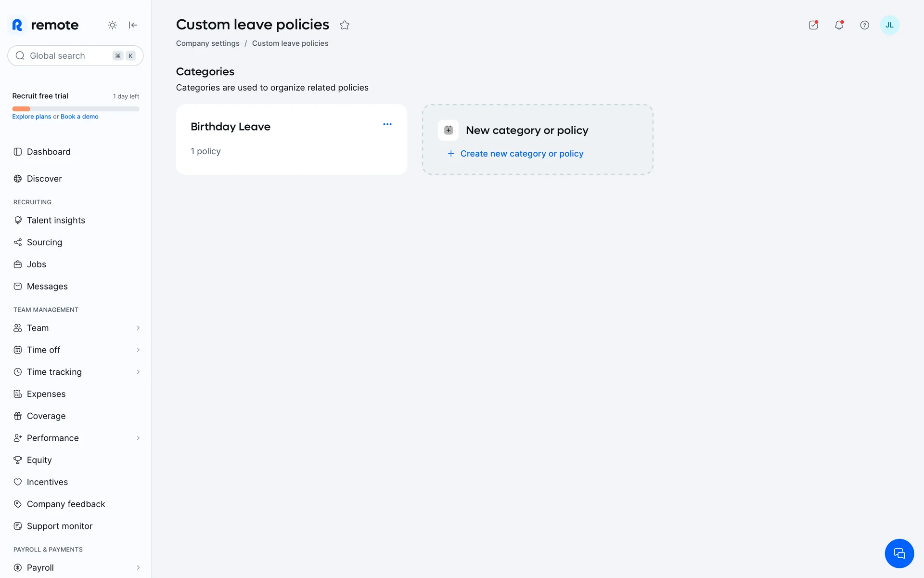Click the new category calendar-plus icon
The height and width of the screenshot is (578, 924).
[x=448, y=130]
